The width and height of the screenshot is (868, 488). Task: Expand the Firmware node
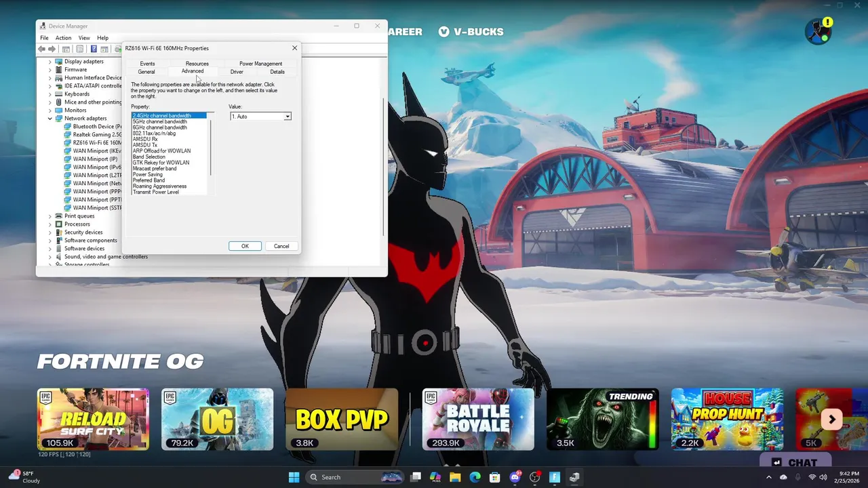pyautogui.click(x=50, y=70)
